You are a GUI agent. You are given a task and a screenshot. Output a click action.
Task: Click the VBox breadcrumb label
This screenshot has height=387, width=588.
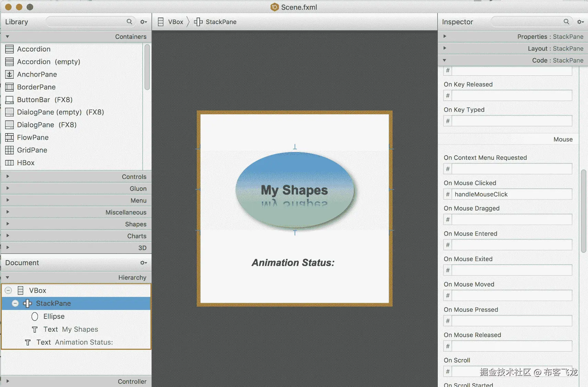[176, 22]
